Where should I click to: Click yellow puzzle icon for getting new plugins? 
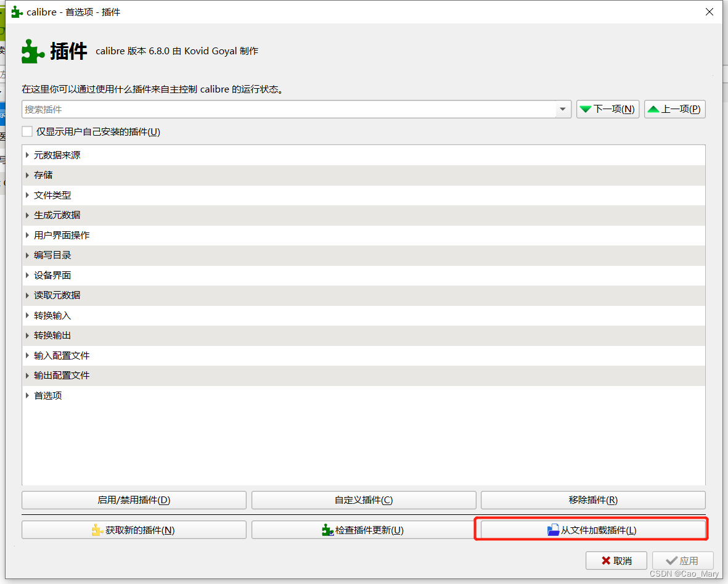pyautogui.click(x=97, y=530)
